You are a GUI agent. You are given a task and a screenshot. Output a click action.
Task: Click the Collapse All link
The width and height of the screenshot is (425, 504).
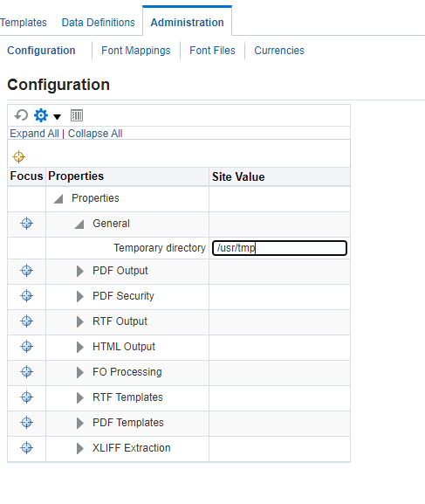coord(95,134)
